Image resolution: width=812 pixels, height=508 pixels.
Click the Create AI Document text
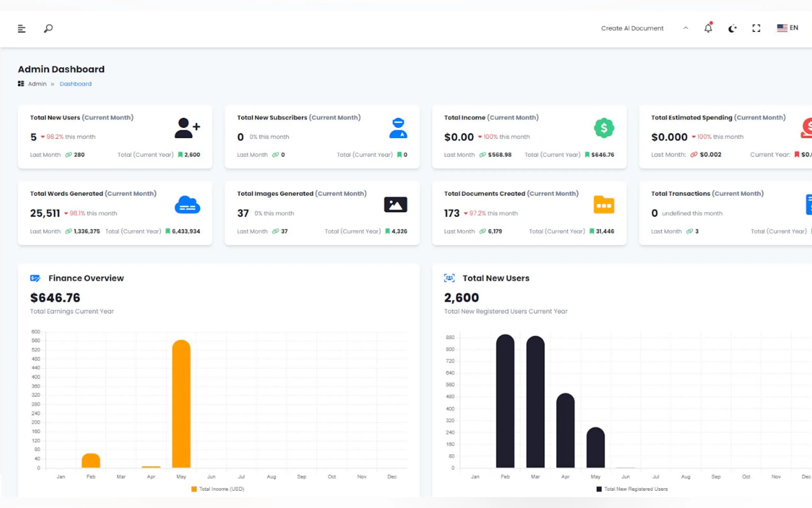[x=632, y=28]
